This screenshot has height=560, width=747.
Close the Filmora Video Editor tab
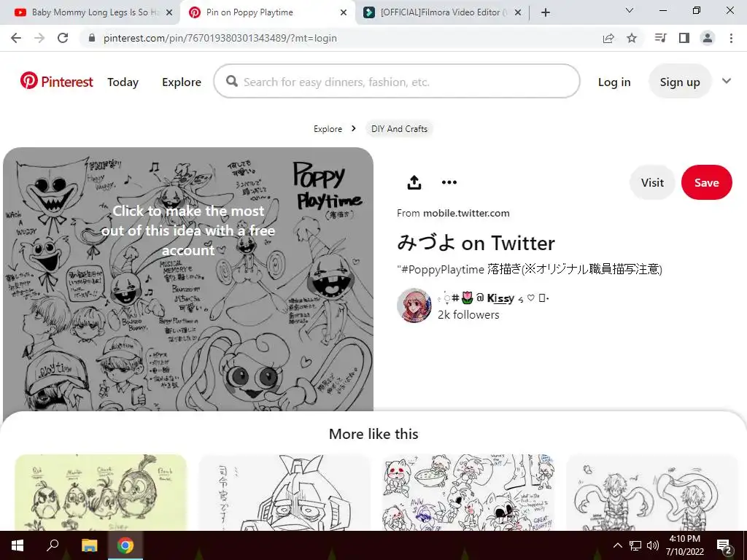tap(519, 12)
